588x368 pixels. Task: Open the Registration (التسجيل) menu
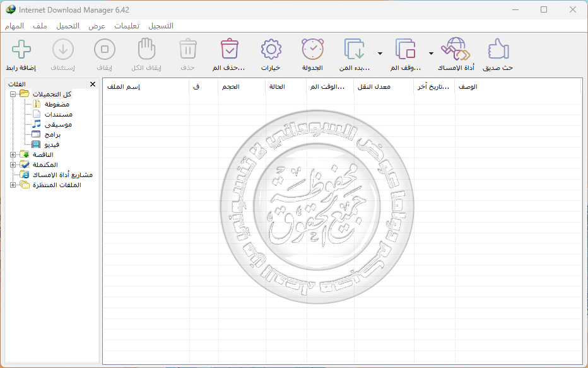(161, 26)
